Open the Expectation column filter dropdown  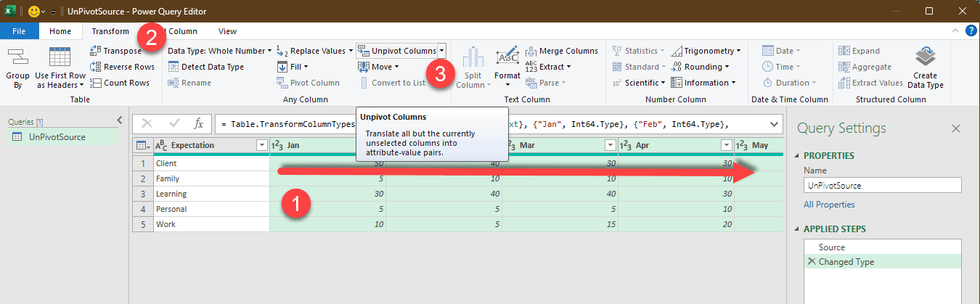pyautogui.click(x=262, y=145)
